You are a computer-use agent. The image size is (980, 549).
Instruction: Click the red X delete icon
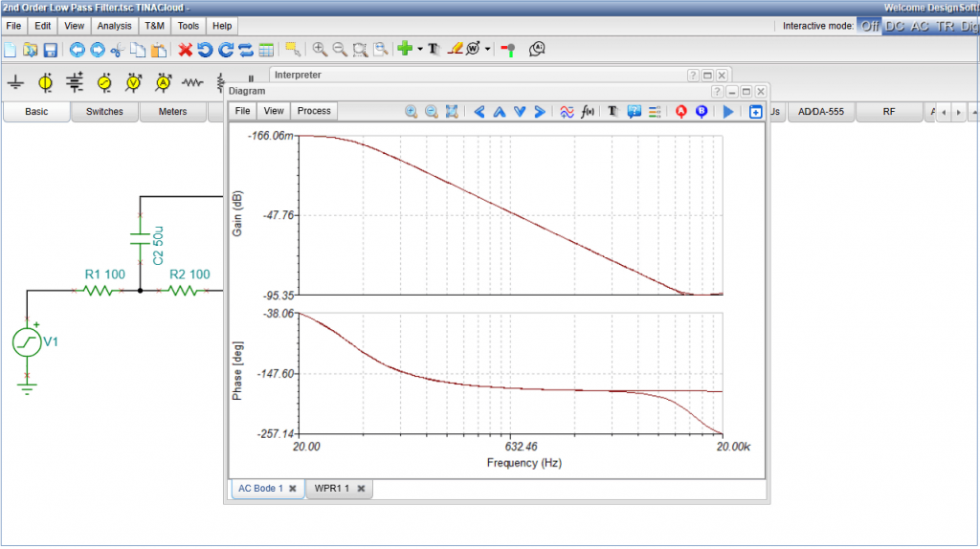click(x=186, y=49)
